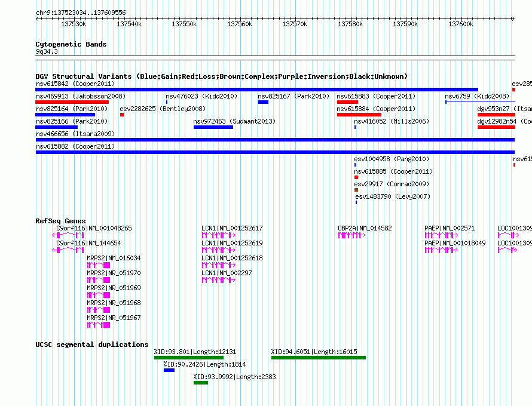Select the nsv615885 (Cooper2011) label

[x=393, y=171]
